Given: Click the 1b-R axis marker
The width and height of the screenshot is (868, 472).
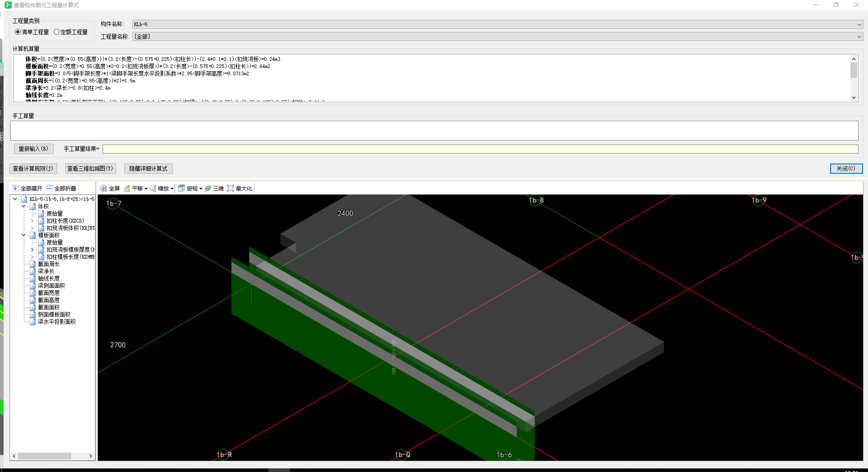Looking at the screenshot, I should click(x=224, y=454).
